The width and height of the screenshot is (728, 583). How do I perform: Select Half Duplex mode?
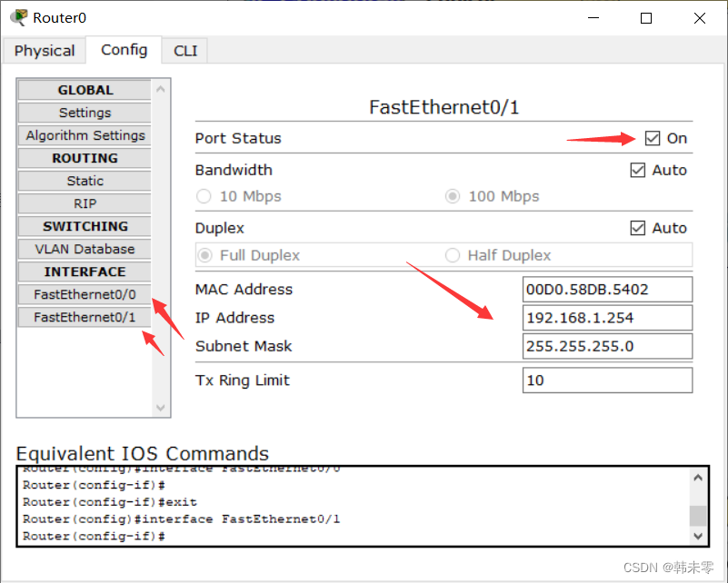453,255
